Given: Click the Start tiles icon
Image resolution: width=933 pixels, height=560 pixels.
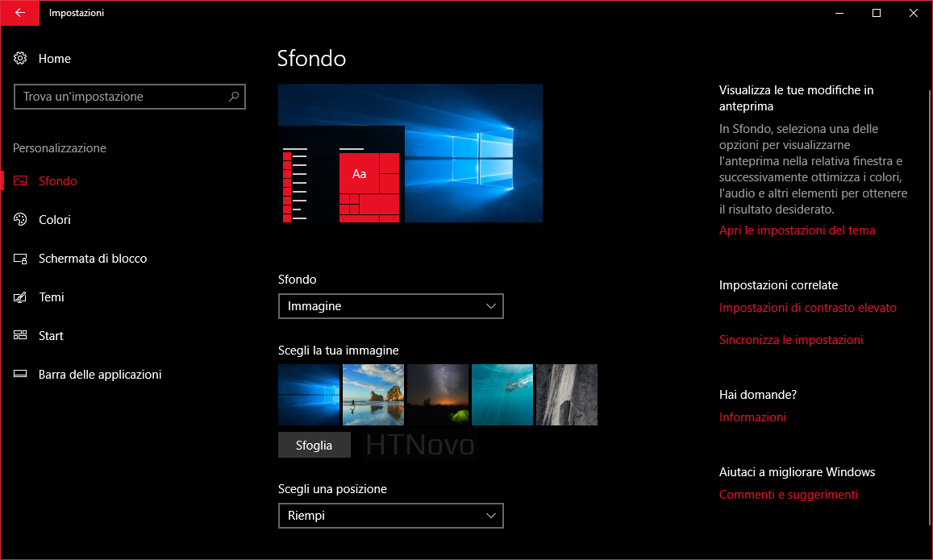Looking at the screenshot, I should 20,335.
